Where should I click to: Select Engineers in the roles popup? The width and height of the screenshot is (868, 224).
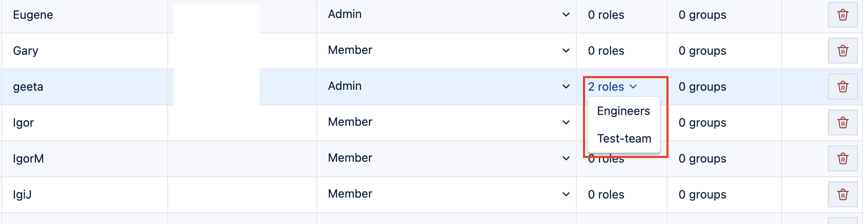[x=623, y=111]
